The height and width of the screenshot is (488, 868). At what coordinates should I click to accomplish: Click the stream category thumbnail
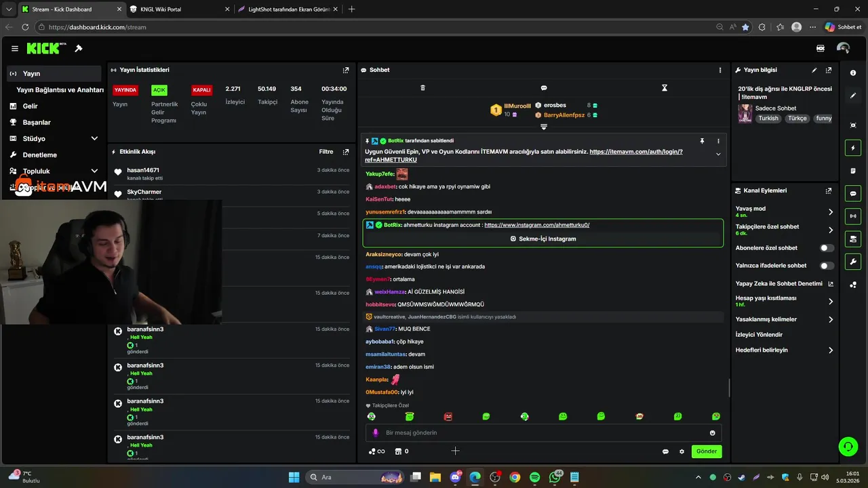coord(745,113)
